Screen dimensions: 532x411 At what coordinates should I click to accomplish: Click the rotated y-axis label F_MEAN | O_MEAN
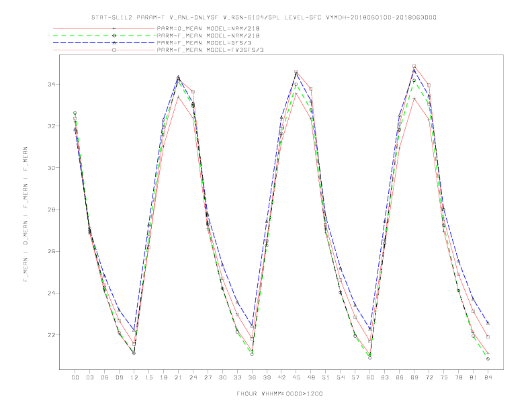pyautogui.click(x=26, y=214)
